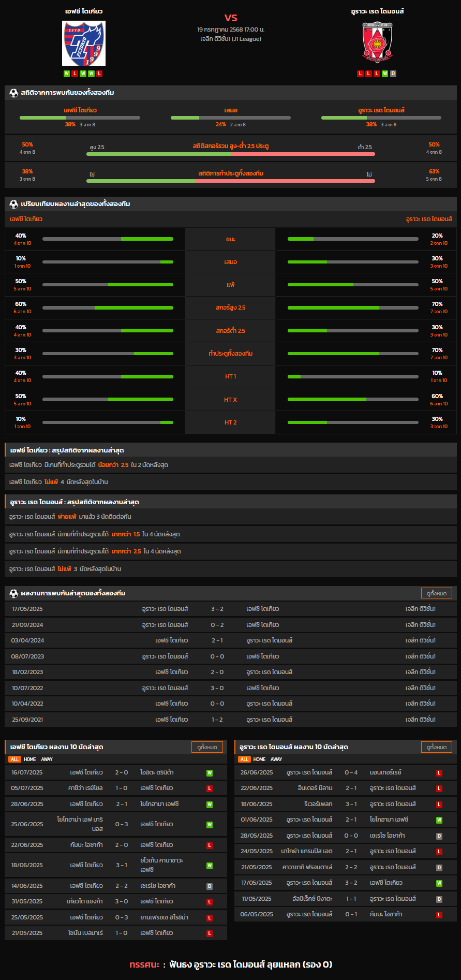Select ALL tab in FC Tokyo last 10 matches

point(14,759)
